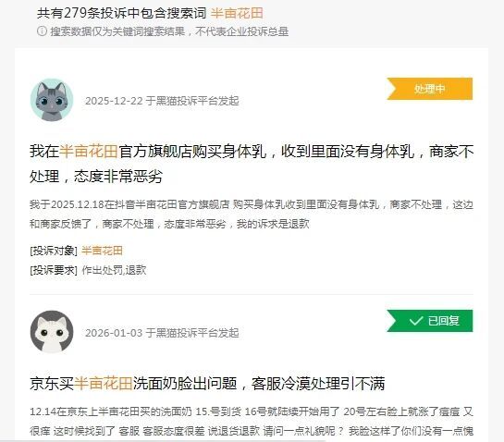Click 半亩花田 link after 投诉对象
Screen dimensions: 504x442
[102, 251]
